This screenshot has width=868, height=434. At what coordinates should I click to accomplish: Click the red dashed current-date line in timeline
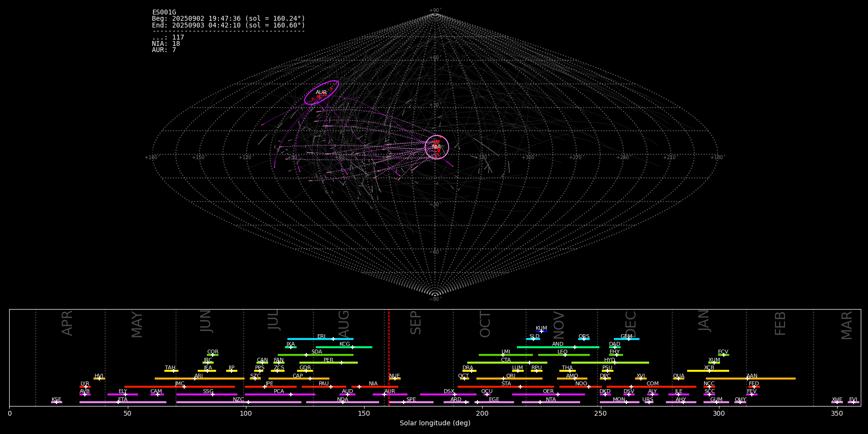tap(389, 357)
